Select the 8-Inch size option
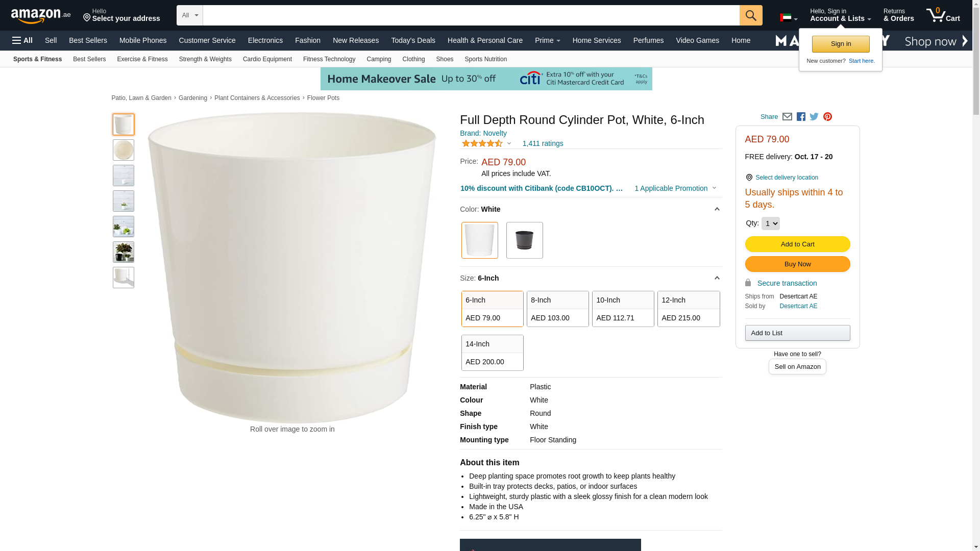The width and height of the screenshot is (980, 551). [x=557, y=309]
